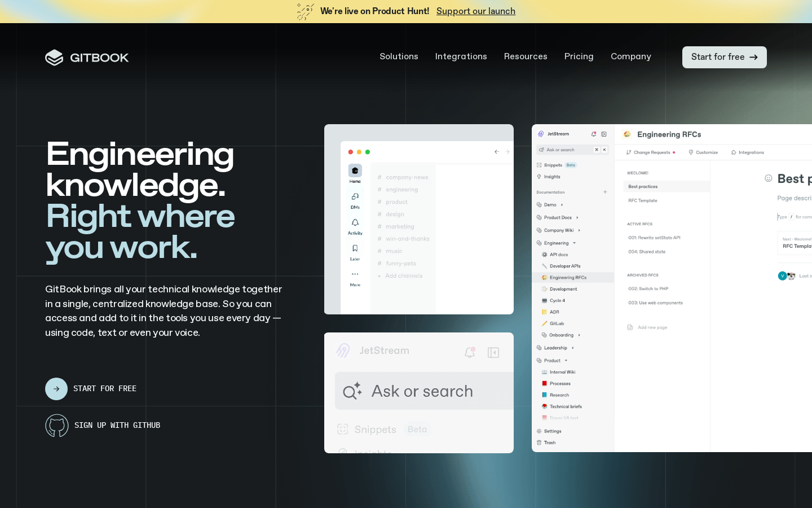Open the Pricing nav item
Viewport: 812px width, 508px height.
click(579, 56)
